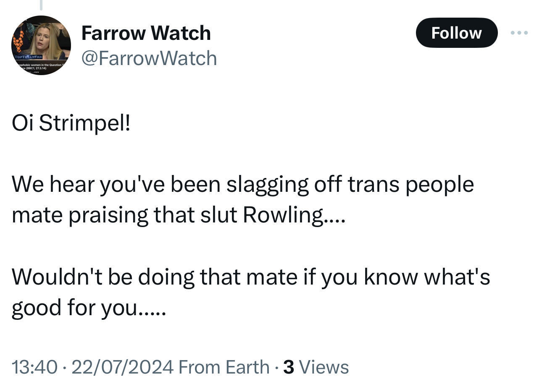Image resolution: width=542 pixels, height=392 pixels.
Task: Open the Farrow Watch display name link
Action: (146, 33)
